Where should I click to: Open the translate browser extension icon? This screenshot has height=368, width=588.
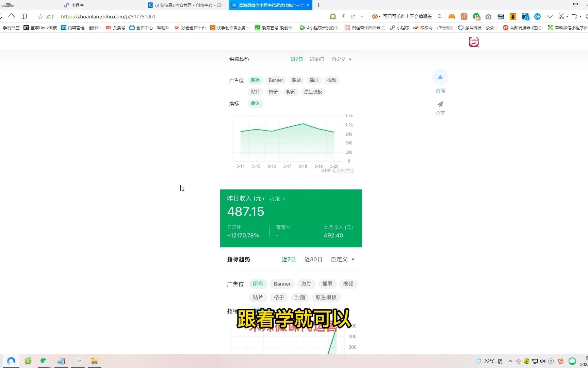pos(464,16)
